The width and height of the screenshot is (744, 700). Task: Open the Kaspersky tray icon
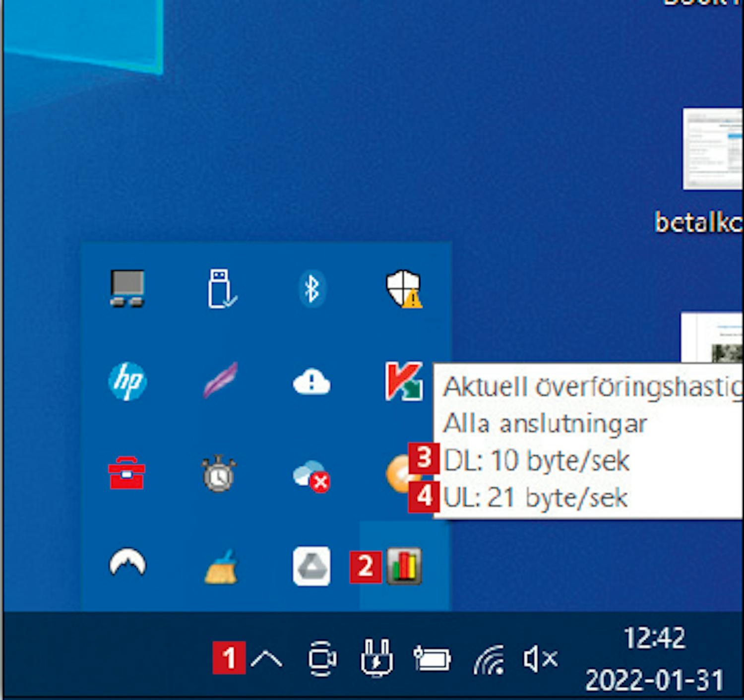coord(404,381)
